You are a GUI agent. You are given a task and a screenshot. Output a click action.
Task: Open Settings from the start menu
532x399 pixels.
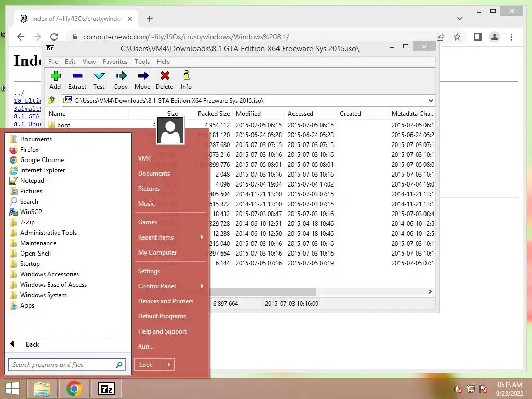point(149,271)
